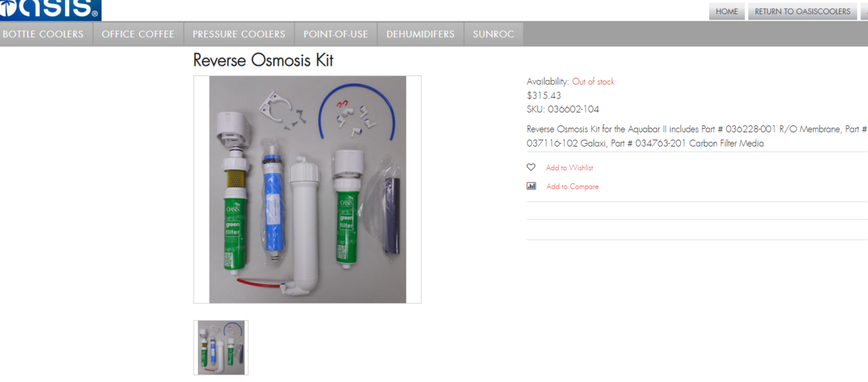The width and height of the screenshot is (868, 382).
Task: Click the Home button
Action: click(727, 12)
